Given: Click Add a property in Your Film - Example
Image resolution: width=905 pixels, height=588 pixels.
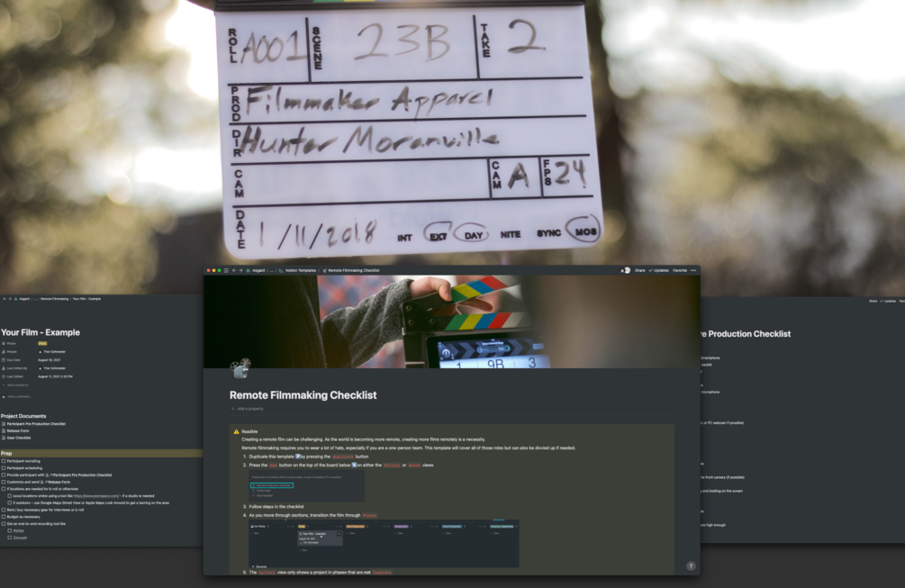Looking at the screenshot, I should tap(15, 384).
